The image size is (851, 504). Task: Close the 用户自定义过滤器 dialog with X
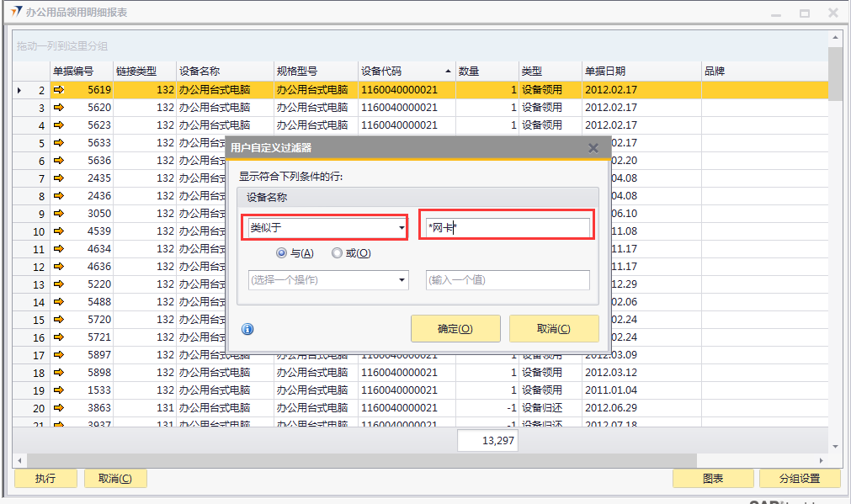pyautogui.click(x=593, y=148)
